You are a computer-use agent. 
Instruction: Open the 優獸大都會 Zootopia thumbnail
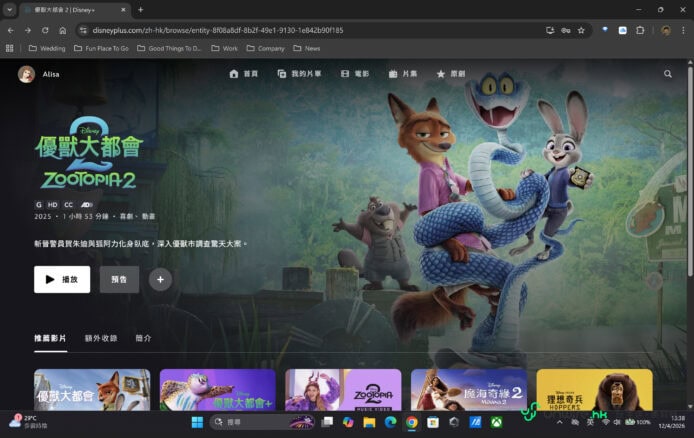pos(92,390)
